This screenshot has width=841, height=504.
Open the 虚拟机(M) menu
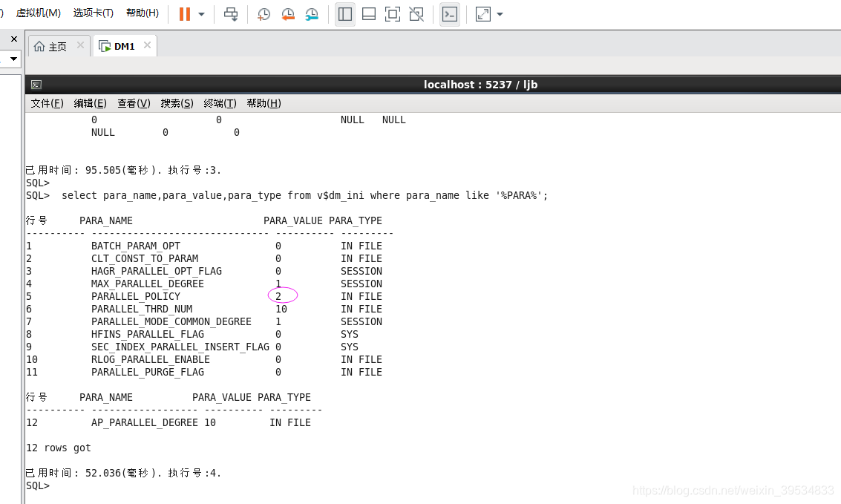(38, 13)
